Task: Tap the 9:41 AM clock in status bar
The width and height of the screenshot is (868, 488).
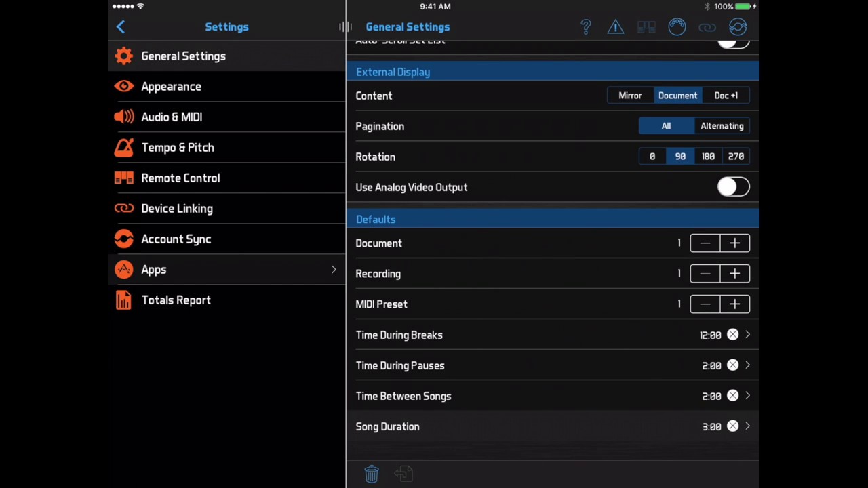Action: click(x=435, y=7)
